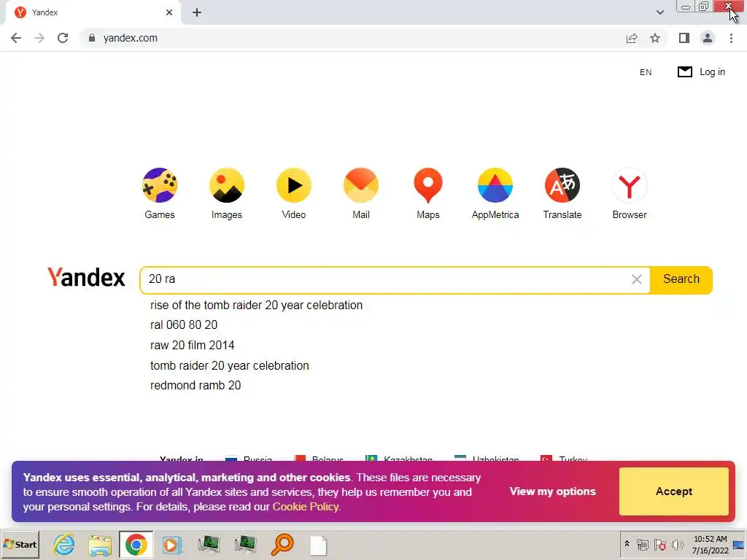Toggle the Chrome side panel icon
Screen dimensions: 747x560
click(684, 38)
